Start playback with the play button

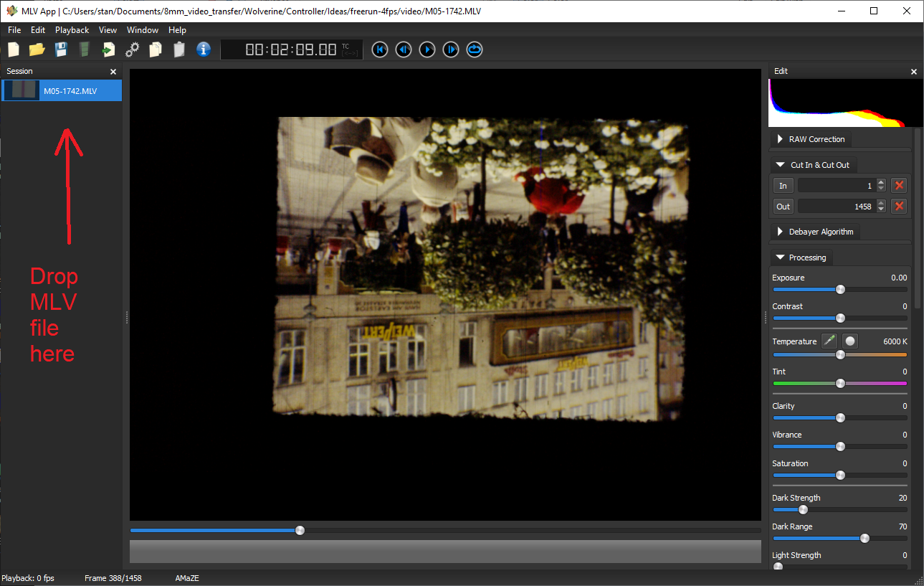point(427,49)
